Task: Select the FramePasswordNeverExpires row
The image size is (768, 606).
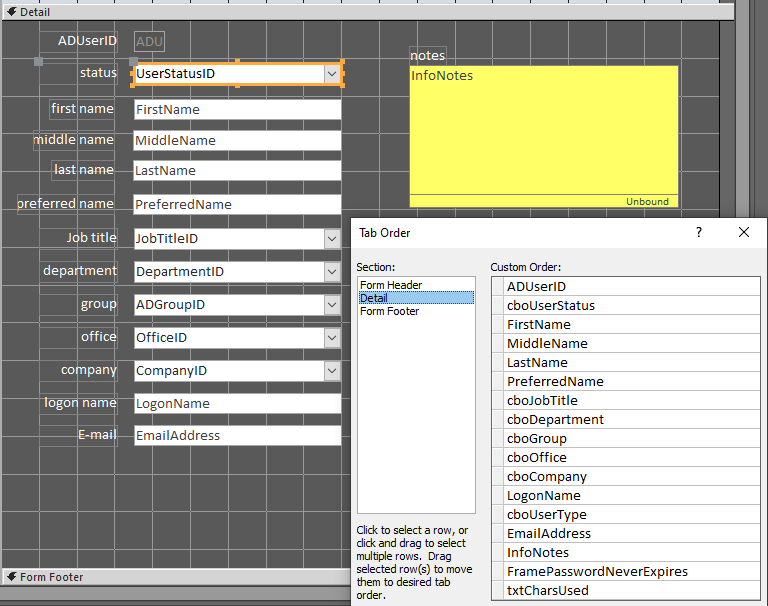Action: pyautogui.click(x=597, y=572)
